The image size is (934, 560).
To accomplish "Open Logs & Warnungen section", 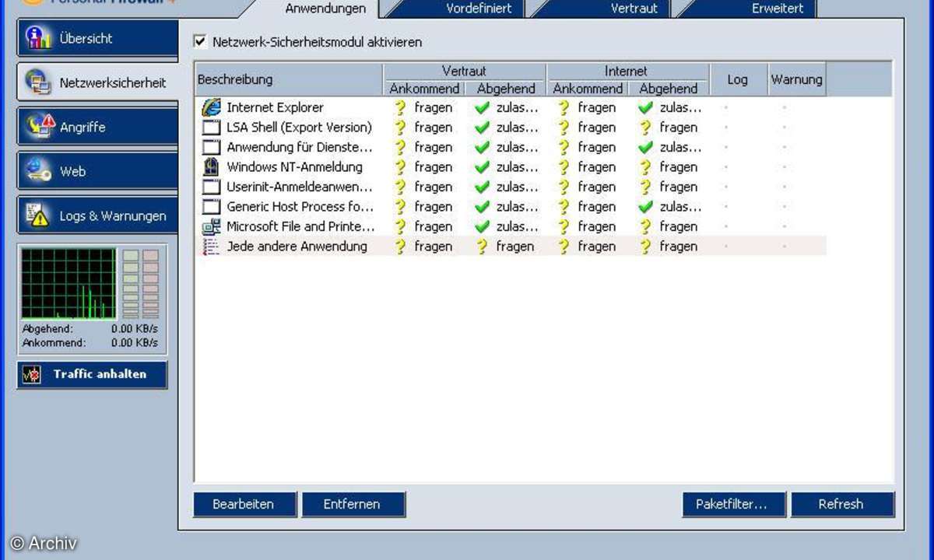I will point(97,215).
